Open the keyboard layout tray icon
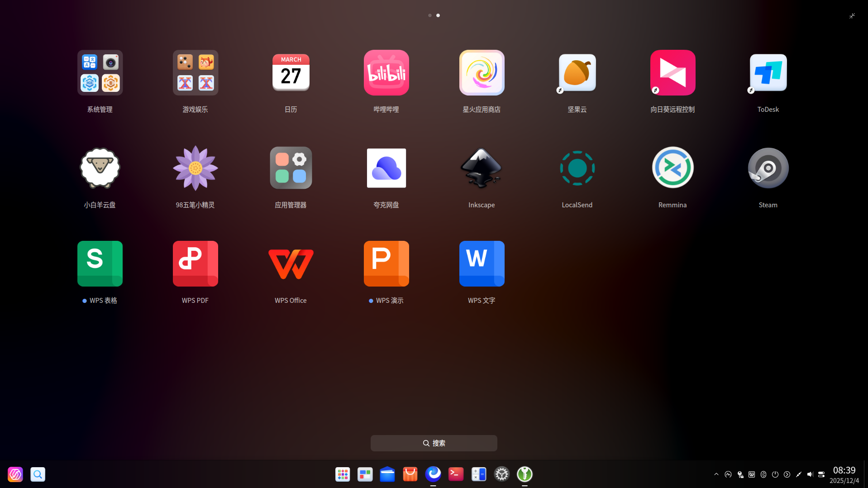868x488 pixels. pyautogui.click(x=752, y=474)
